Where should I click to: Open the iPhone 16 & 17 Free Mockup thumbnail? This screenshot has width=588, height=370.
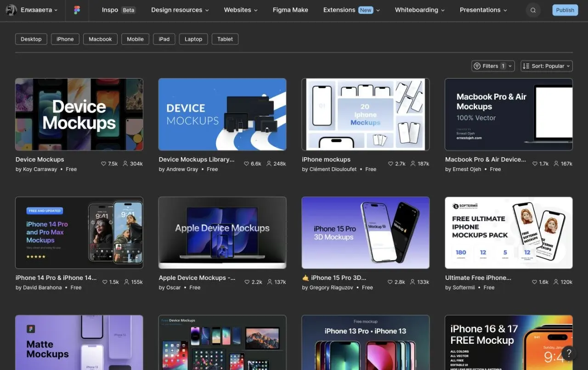coord(509,342)
